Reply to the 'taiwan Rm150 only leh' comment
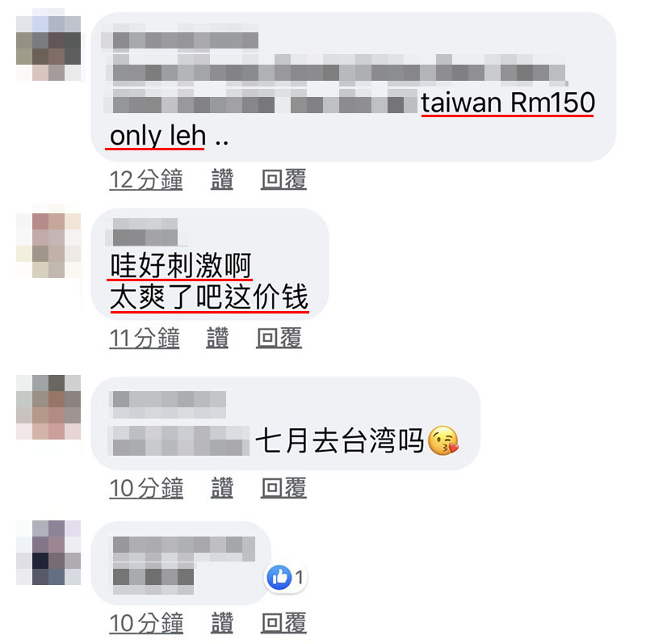This screenshot has width=646, height=644. pyautogui.click(x=283, y=179)
